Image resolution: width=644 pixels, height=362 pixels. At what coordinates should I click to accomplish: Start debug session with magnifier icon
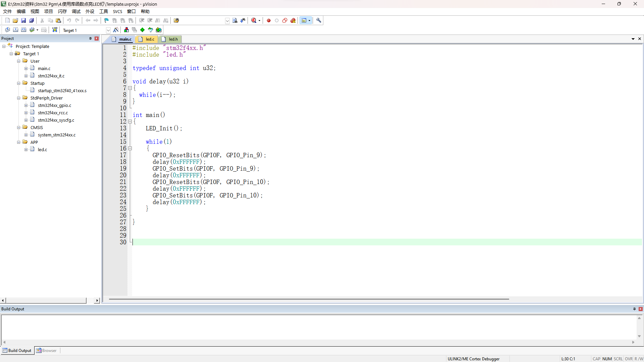[x=254, y=20]
